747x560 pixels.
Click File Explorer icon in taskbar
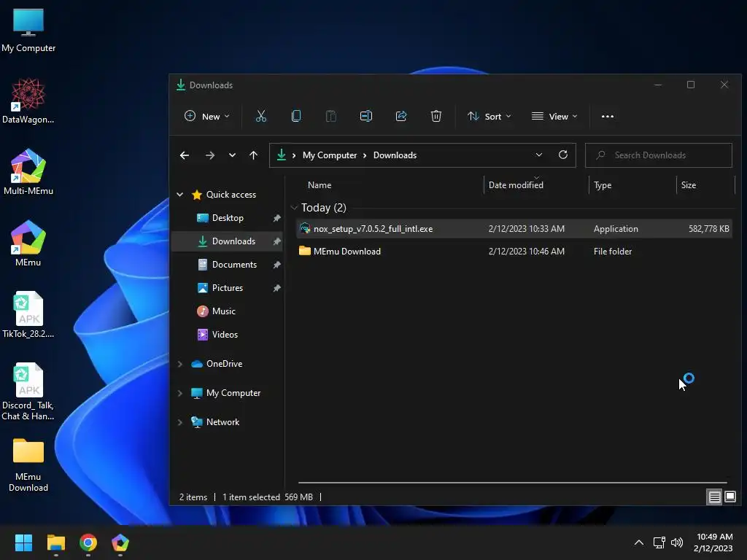click(55, 542)
